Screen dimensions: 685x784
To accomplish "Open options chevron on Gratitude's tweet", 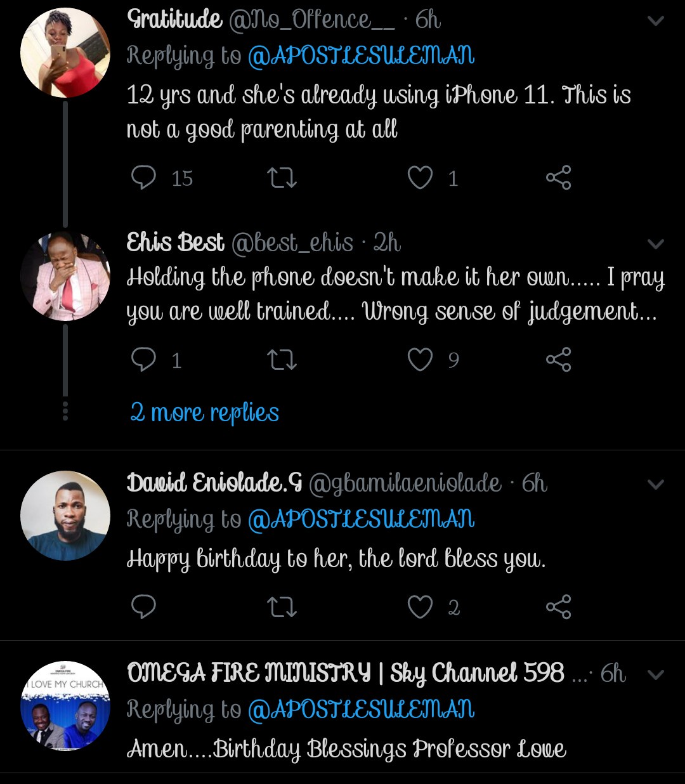I will click(655, 21).
